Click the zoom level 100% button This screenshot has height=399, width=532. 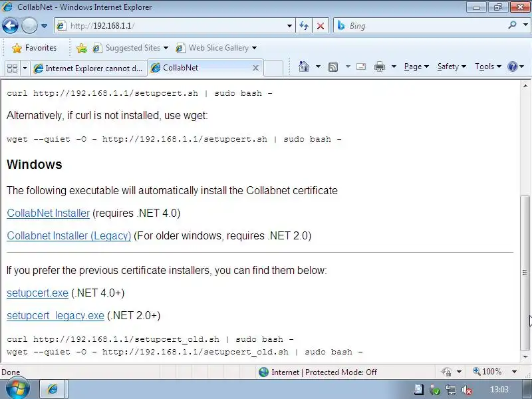pyautogui.click(x=487, y=372)
